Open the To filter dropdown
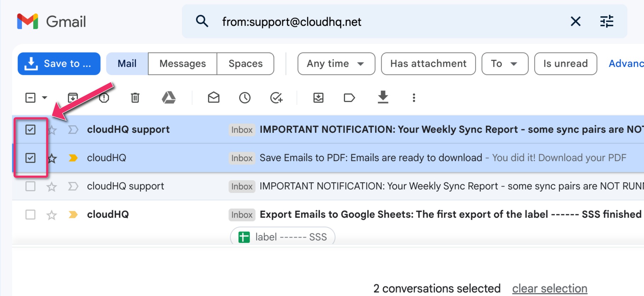The width and height of the screenshot is (644, 296). (x=505, y=64)
